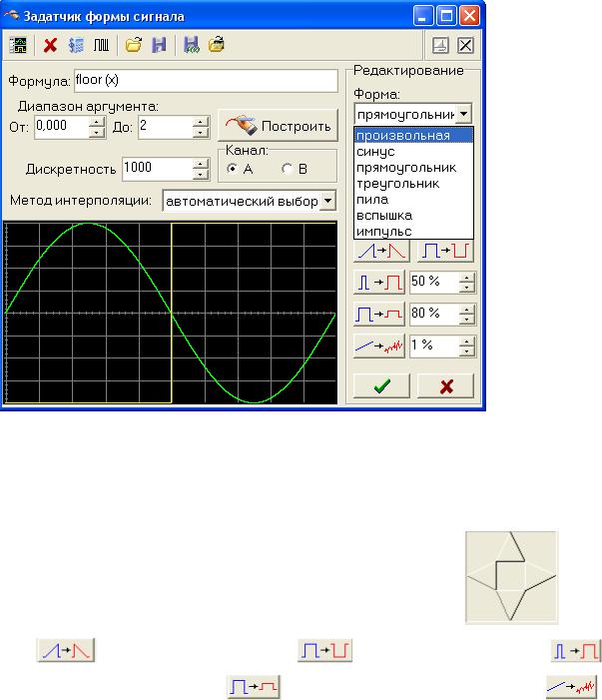Click the rightmost yellow folder toolbar icon
This screenshot has height=700, width=602.
tap(217, 45)
